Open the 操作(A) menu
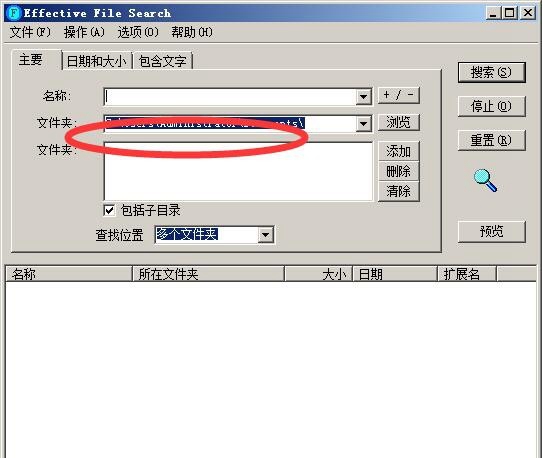This screenshot has height=458, width=542. [x=84, y=32]
